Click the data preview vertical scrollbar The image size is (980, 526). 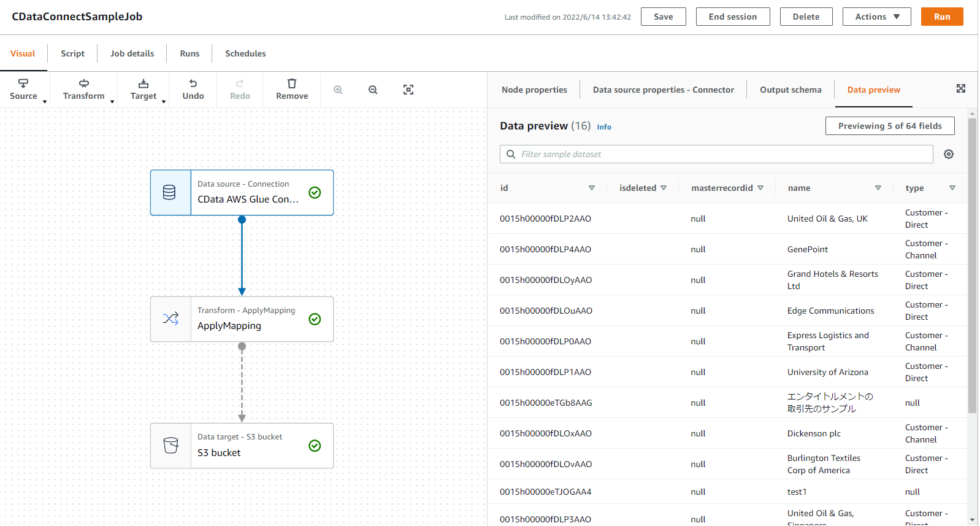coord(972,264)
